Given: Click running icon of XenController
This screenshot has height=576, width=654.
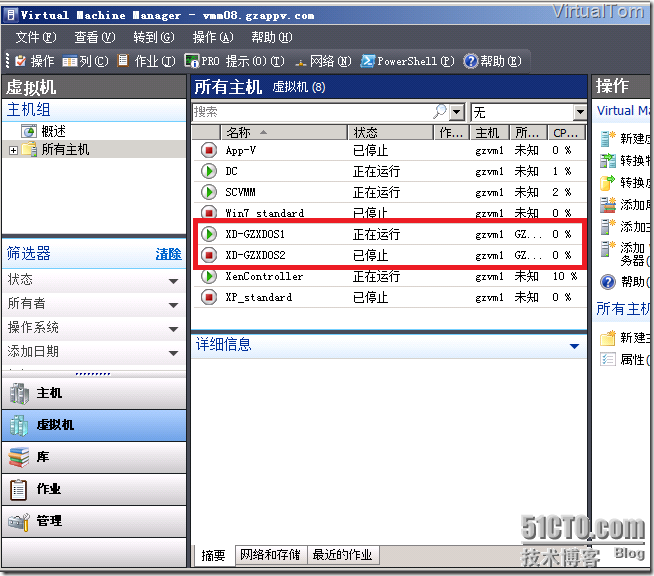Looking at the screenshot, I should [x=209, y=276].
